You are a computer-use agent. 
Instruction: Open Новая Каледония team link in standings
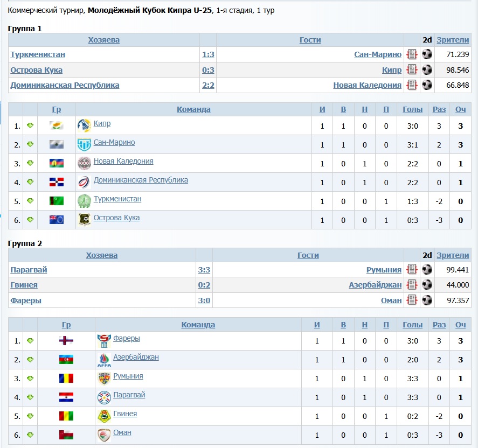click(x=123, y=161)
